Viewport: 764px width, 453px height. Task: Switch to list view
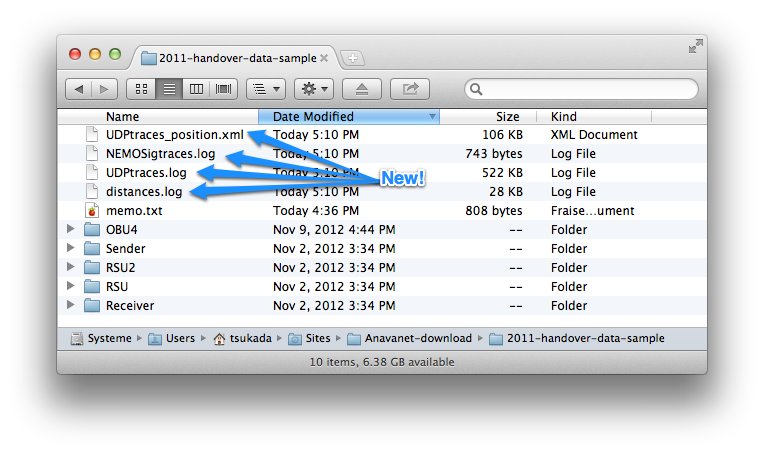pyautogui.click(x=169, y=89)
